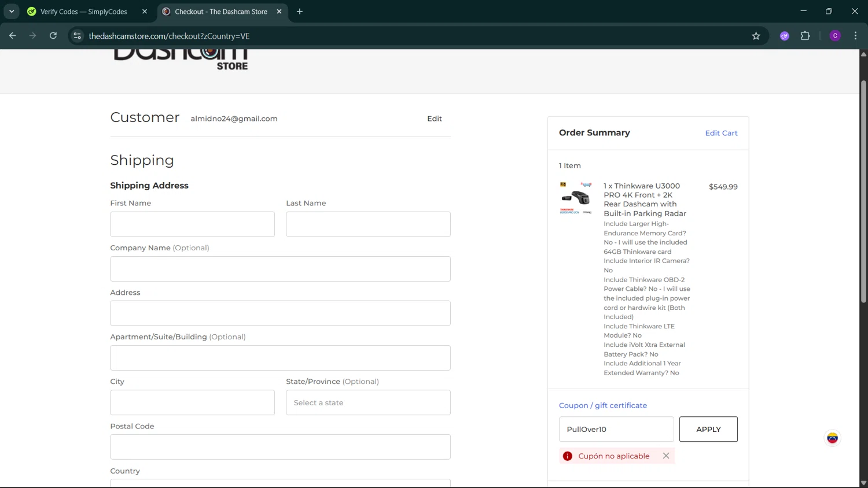This screenshot has width=868, height=488.
Task: Open the Chrome profile avatar
Action: coord(835,36)
